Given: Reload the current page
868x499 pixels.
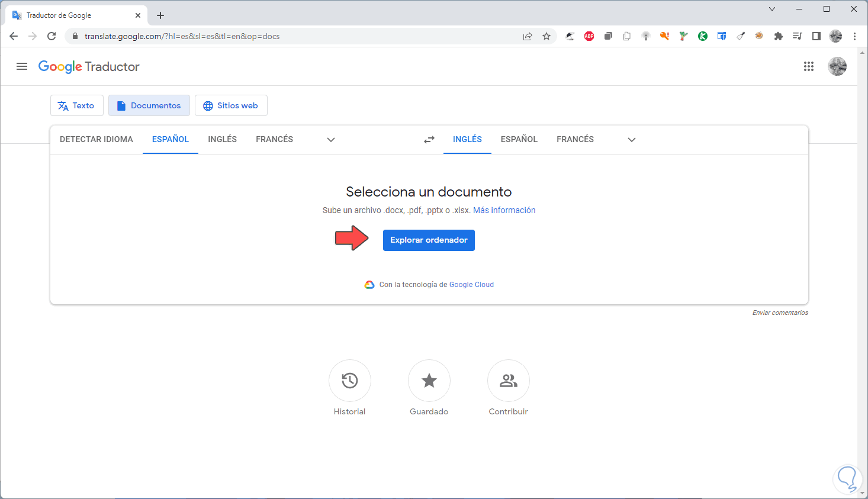Looking at the screenshot, I should coord(52,36).
